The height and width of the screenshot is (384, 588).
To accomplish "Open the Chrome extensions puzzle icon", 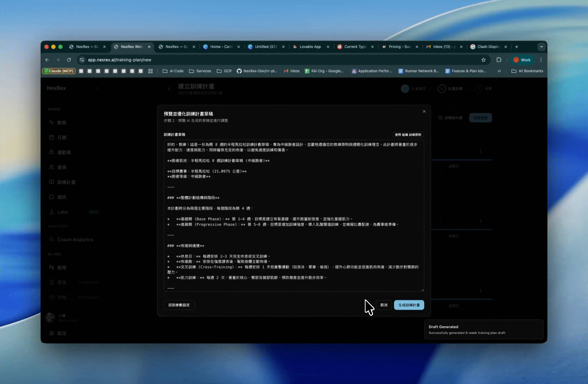I will point(499,60).
